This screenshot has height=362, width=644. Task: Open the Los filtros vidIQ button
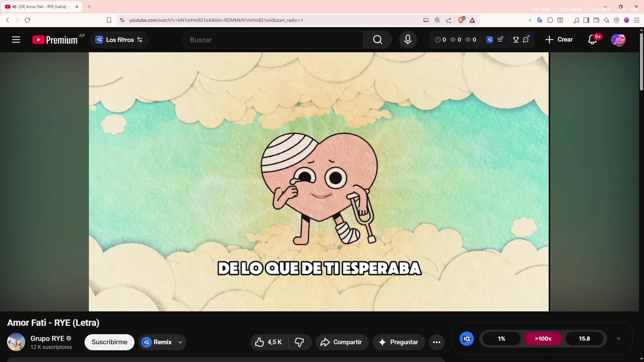[119, 40]
